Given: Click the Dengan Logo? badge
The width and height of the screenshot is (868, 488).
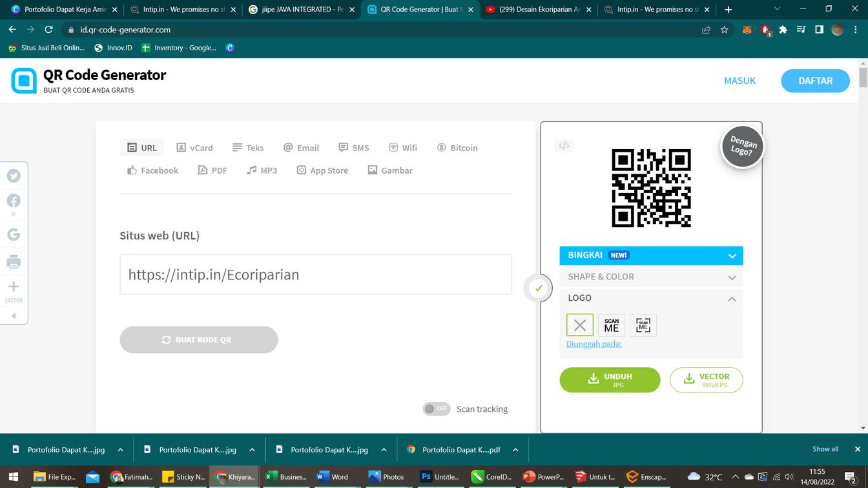Looking at the screenshot, I should [743, 147].
